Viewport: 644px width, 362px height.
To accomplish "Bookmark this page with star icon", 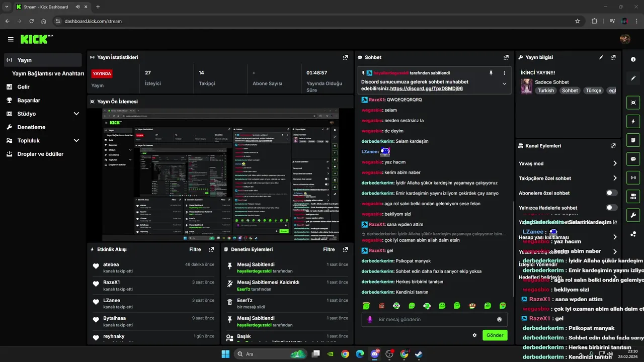I will pyautogui.click(x=578, y=21).
